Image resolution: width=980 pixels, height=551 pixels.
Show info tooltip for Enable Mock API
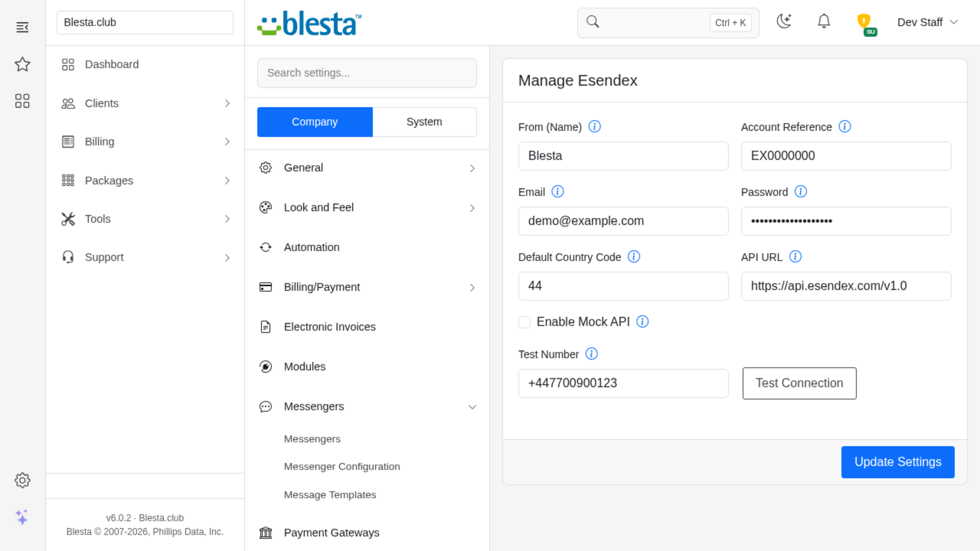coord(643,321)
